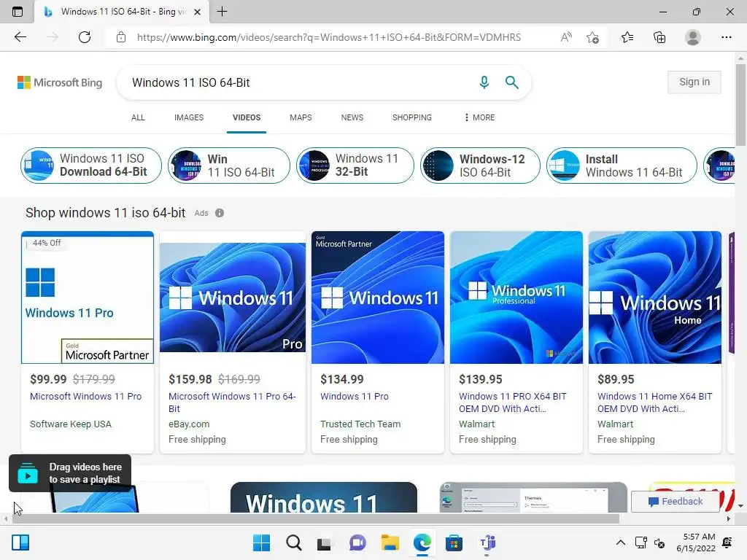Click the address bar URL
This screenshot has width=747, height=560.
click(x=329, y=37)
